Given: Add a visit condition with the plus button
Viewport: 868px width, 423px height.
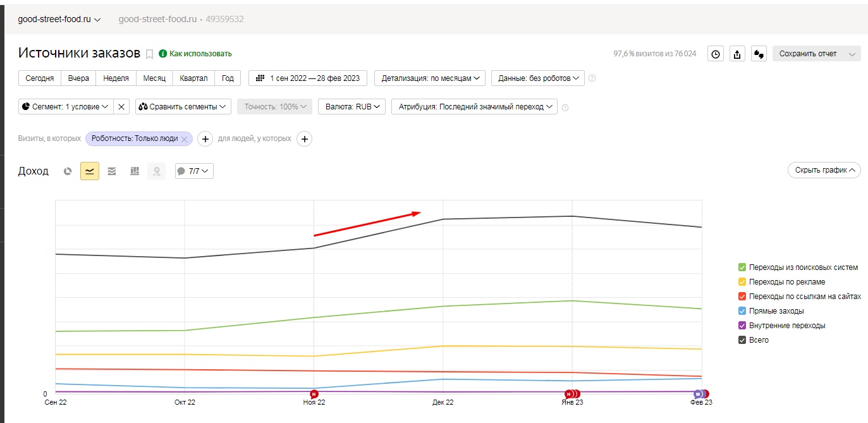Looking at the screenshot, I should [205, 138].
